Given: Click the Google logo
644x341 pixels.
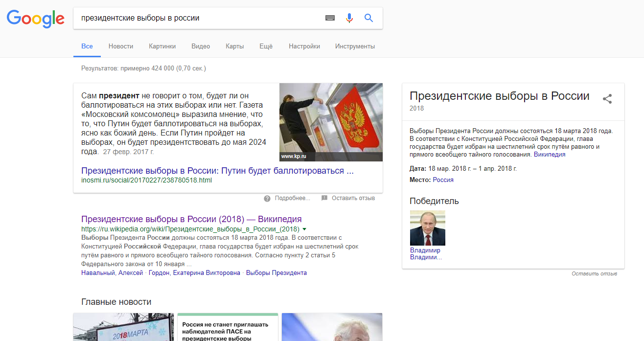Looking at the screenshot, I should coord(35,18).
